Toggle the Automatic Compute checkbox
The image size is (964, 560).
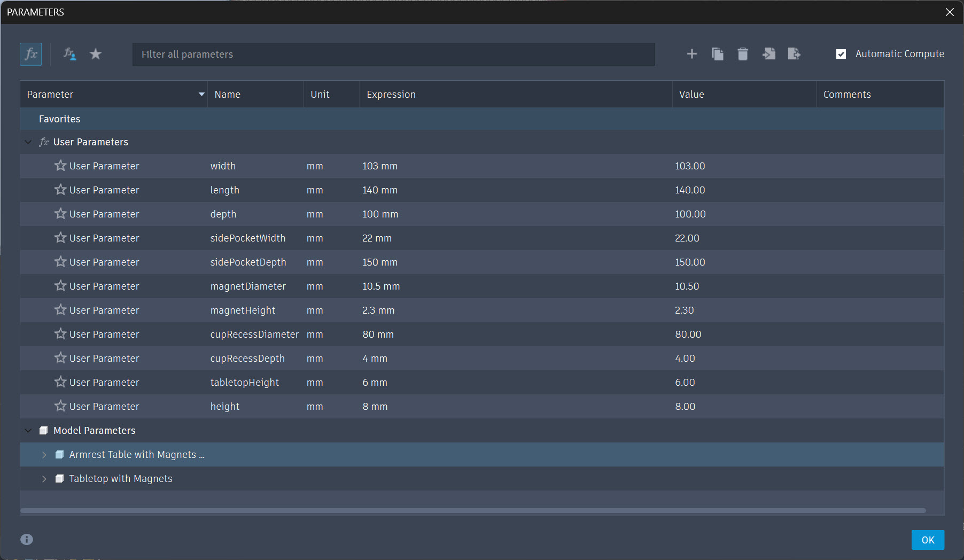(x=841, y=54)
